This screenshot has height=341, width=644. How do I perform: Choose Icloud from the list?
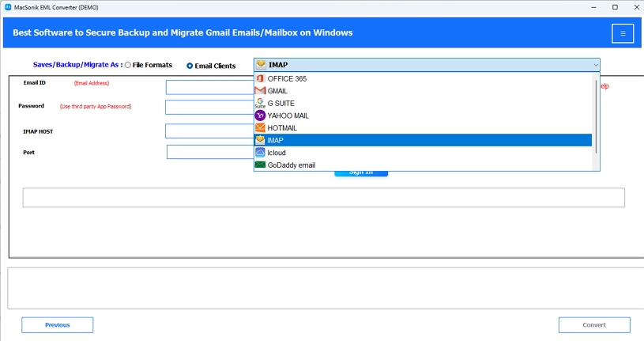tap(423, 153)
